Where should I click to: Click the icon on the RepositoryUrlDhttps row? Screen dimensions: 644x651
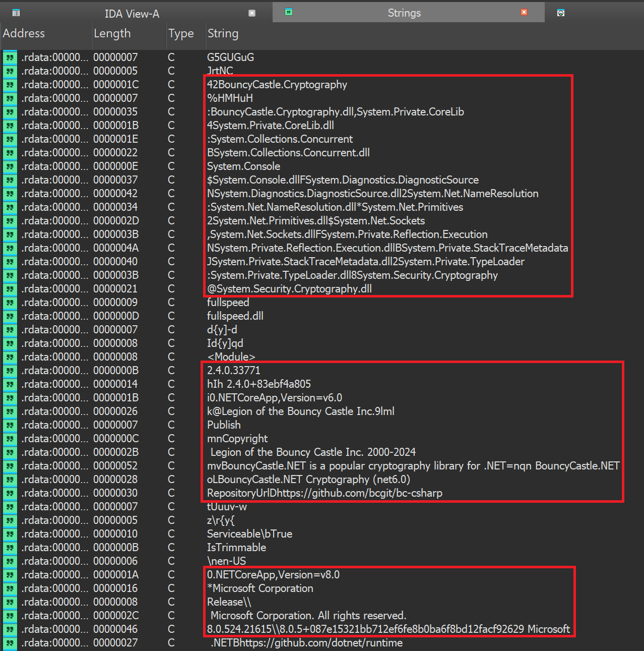coord(10,493)
